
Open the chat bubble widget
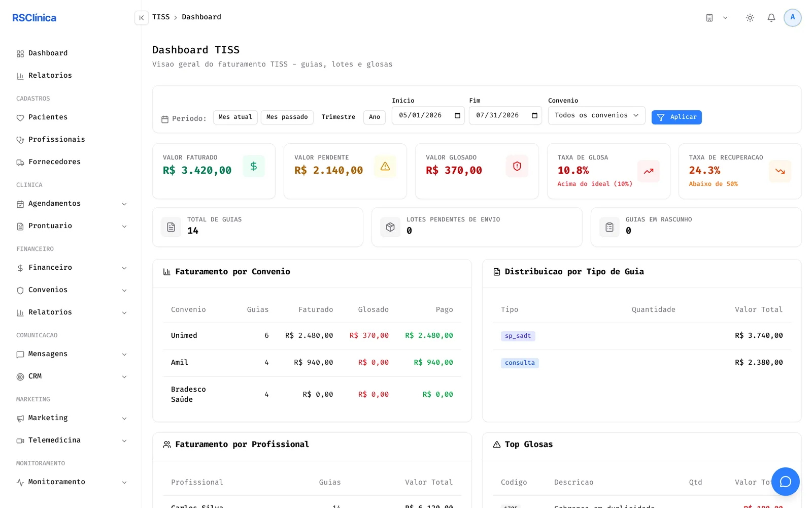[x=786, y=482]
